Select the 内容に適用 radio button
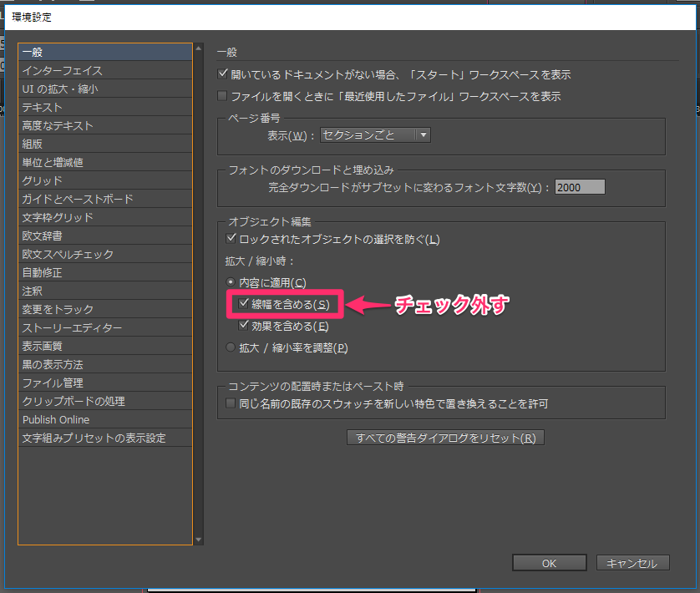Screen dimensions: 700x593 tap(231, 281)
